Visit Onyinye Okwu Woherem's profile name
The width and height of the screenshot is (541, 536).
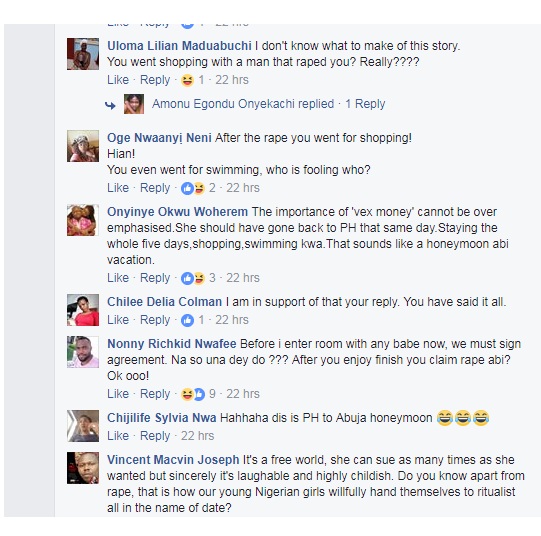(177, 212)
